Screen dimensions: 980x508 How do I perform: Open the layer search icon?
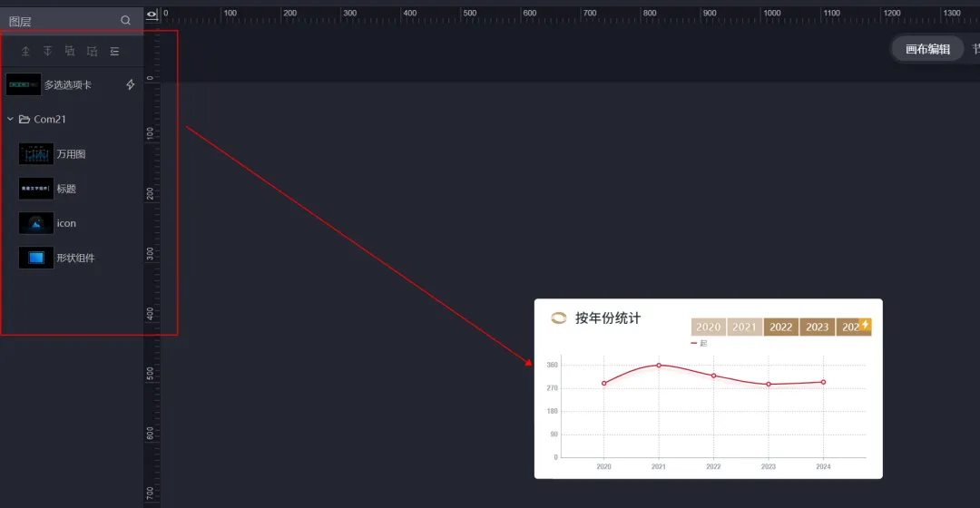click(125, 21)
